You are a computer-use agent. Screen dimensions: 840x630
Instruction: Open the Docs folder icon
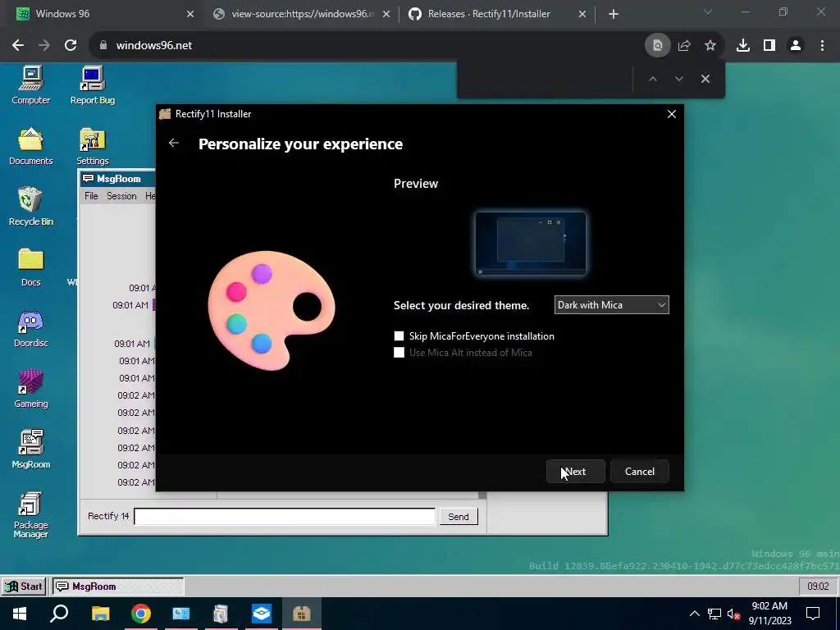(30, 267)
